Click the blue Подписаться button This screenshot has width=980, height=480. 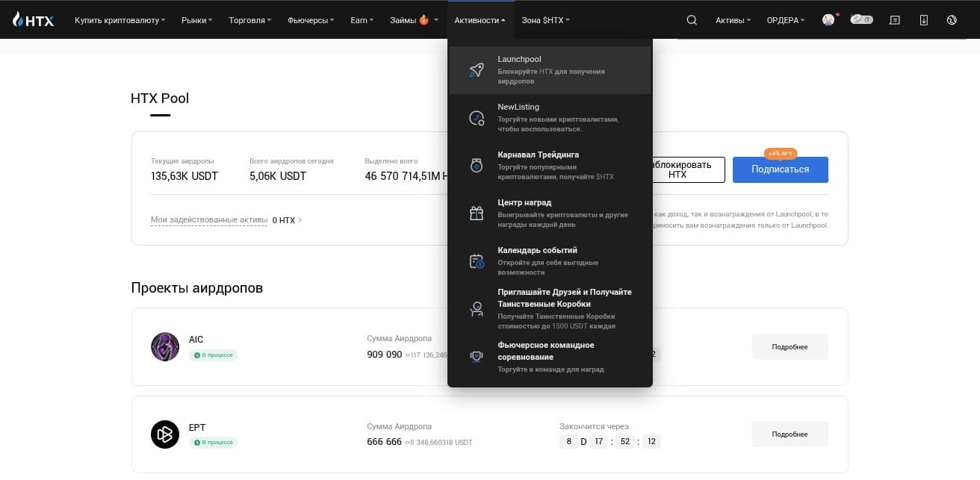[x=781, y=169]
